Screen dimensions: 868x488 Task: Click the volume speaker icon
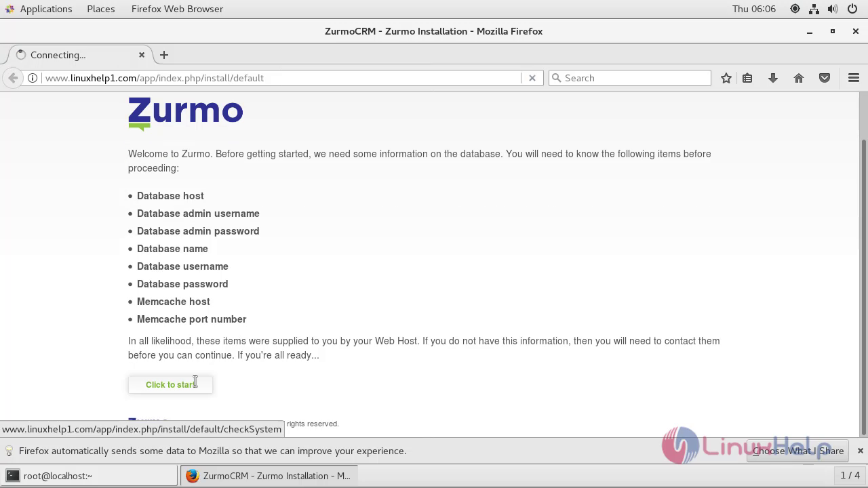[833, 9]
